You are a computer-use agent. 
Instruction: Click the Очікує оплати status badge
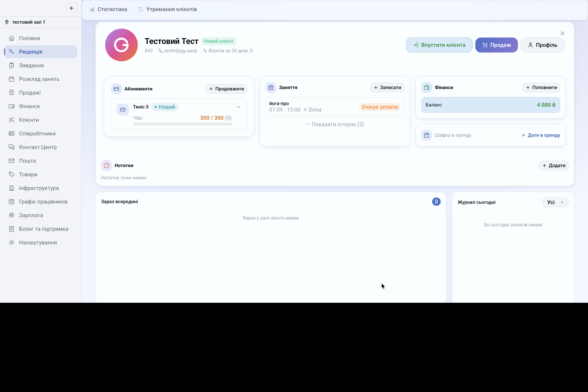click(379, 107)
